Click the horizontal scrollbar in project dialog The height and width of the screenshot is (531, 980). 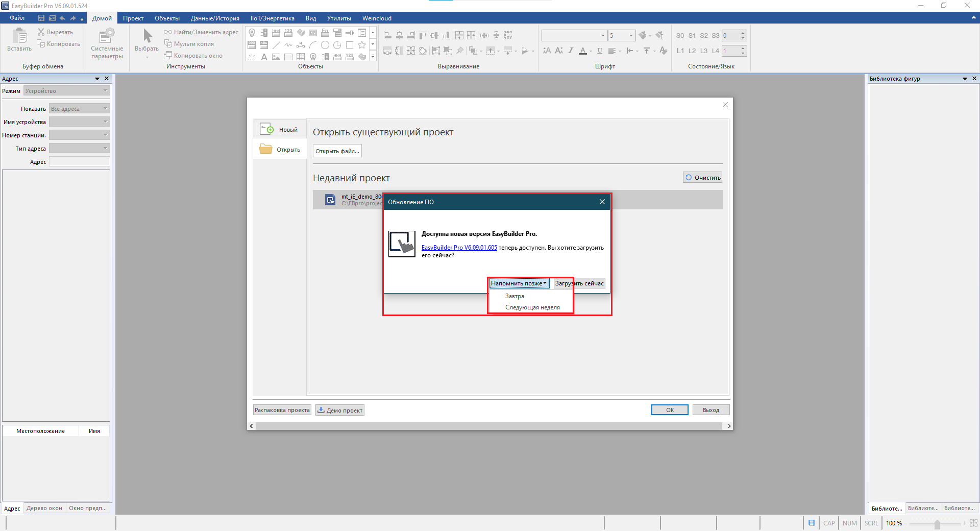(x=489, y=426)
